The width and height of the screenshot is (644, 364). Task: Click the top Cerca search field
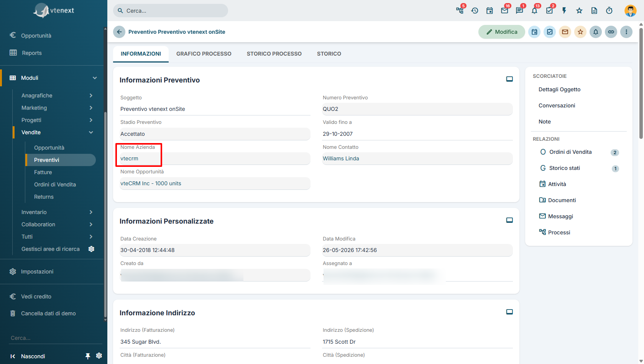[171, 11]
